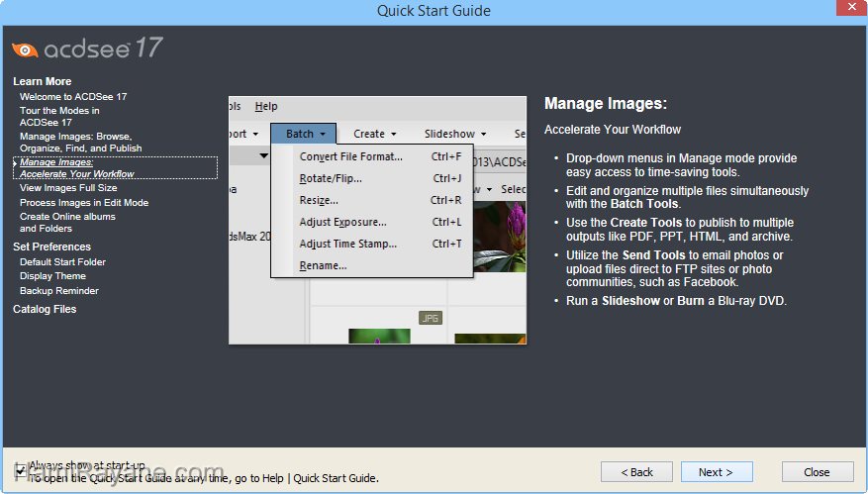Click the Close button at bottom
868x494 pixels.
[x=818, y=472]
